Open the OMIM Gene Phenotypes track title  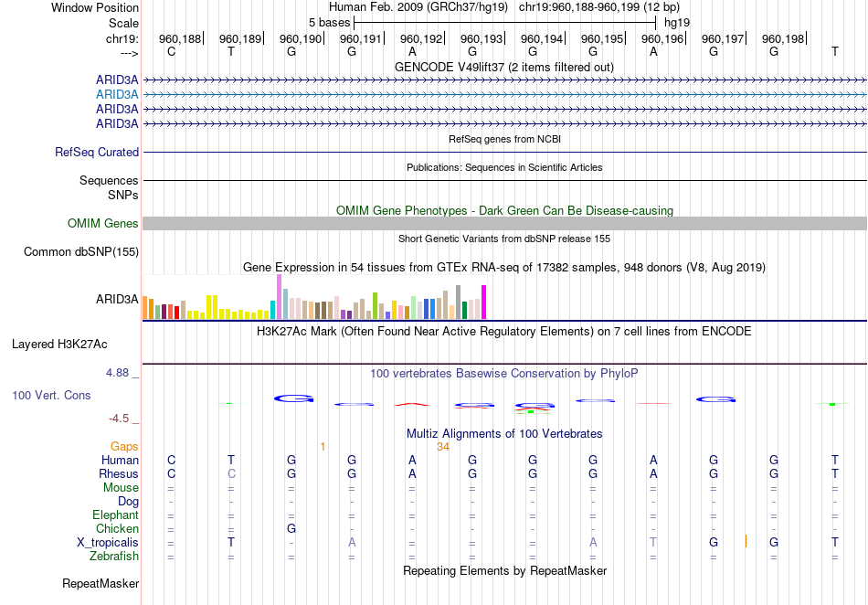point(504,210)
